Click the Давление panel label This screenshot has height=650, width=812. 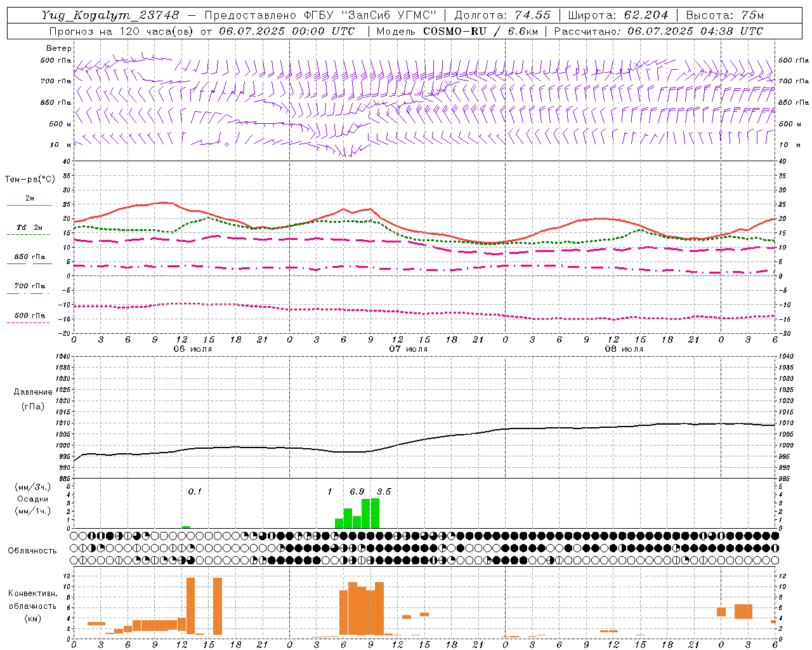(33, 392)
